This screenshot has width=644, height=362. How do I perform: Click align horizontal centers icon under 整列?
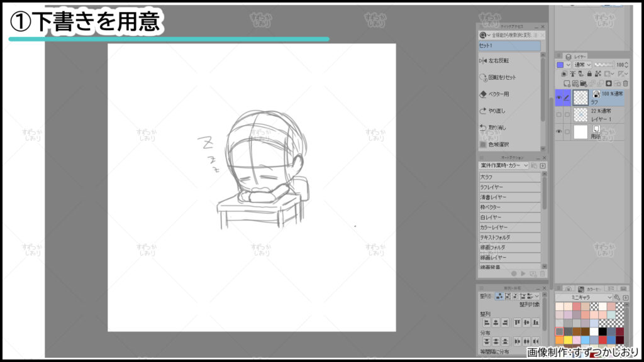pos(496,322)
